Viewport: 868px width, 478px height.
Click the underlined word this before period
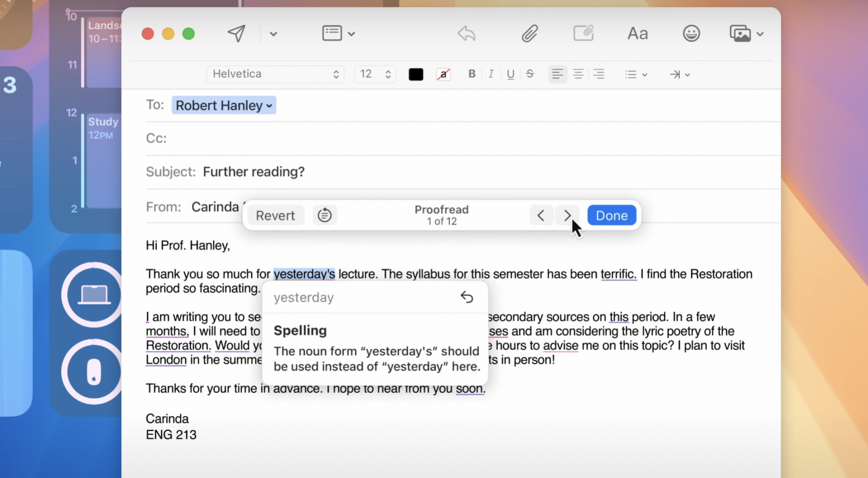pyautogui.click(x=619, y=317)
